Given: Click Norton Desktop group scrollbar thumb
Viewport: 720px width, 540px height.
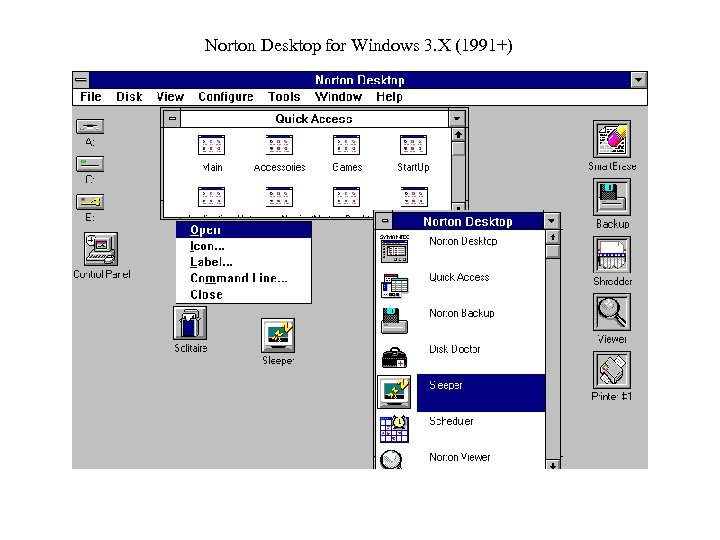Looking at the screenshot, I should tap(552, 251).
